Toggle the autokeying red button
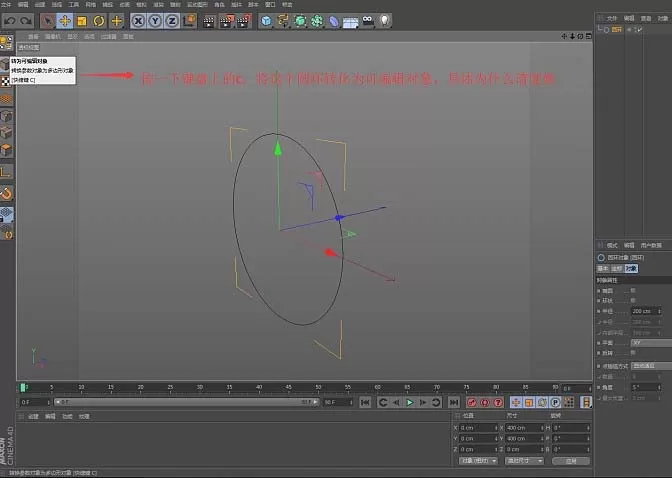672x478 pixels. [x=485, y=403]
